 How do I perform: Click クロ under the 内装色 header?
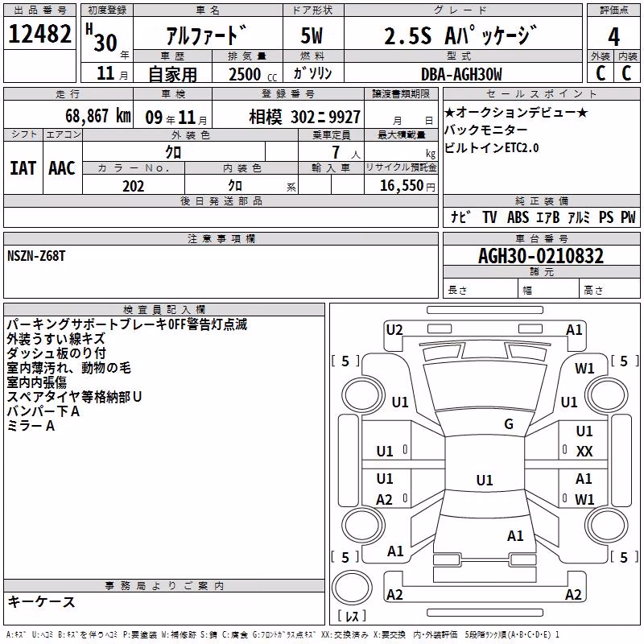(x=235, y=186)
